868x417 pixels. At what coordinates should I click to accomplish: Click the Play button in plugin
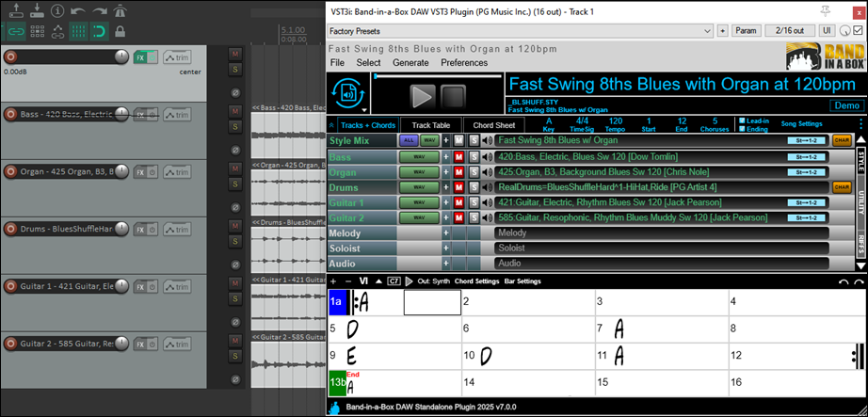pos(423,97)
